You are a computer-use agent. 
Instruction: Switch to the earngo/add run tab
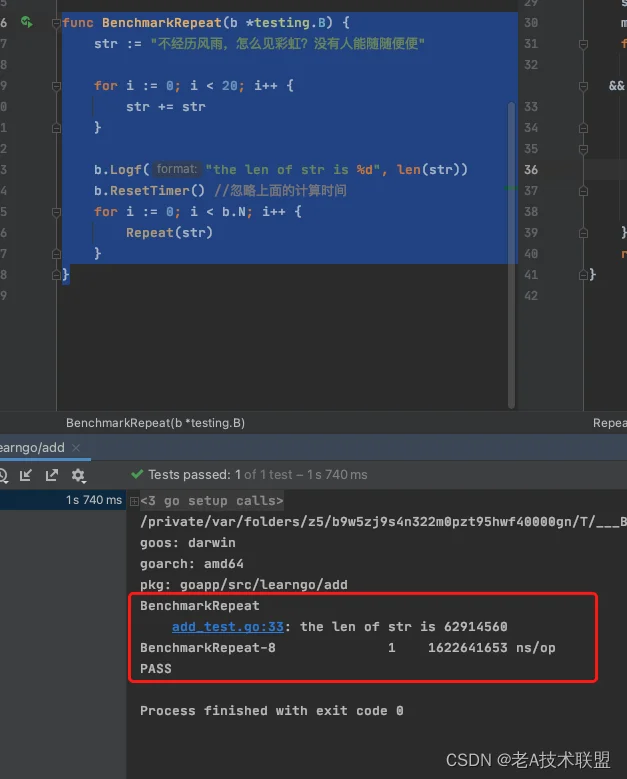tap(32, 448)
